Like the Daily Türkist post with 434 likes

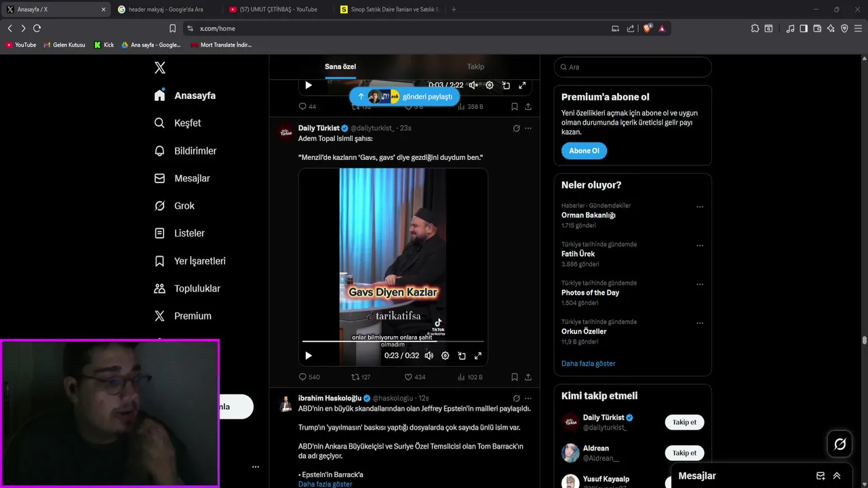point(415,377)
